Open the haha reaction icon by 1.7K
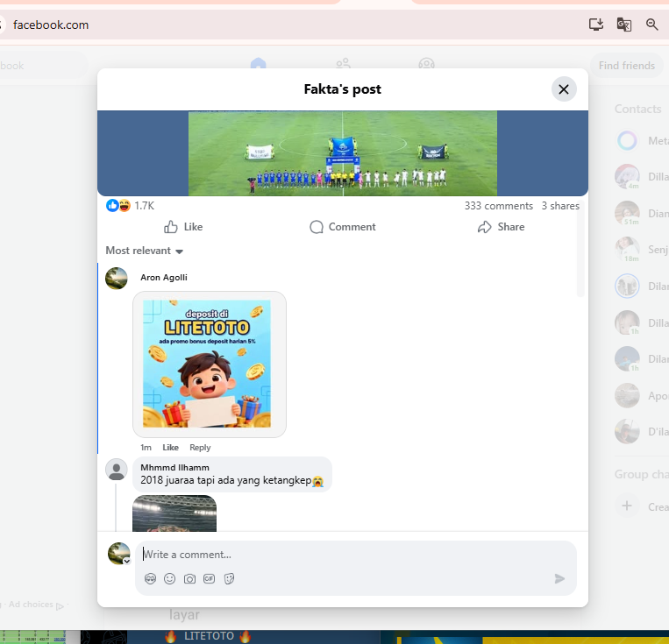Screen dimensions: 669x644 pos(125,206)
